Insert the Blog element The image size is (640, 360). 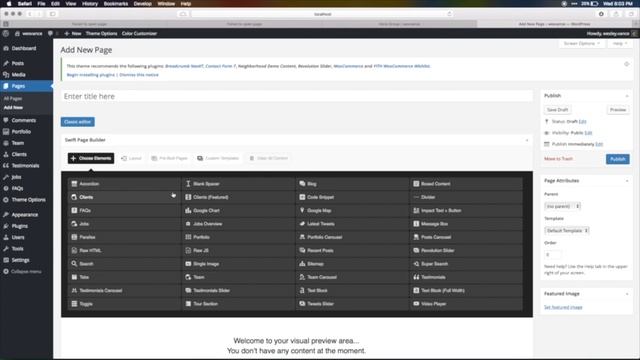[352, 184]
